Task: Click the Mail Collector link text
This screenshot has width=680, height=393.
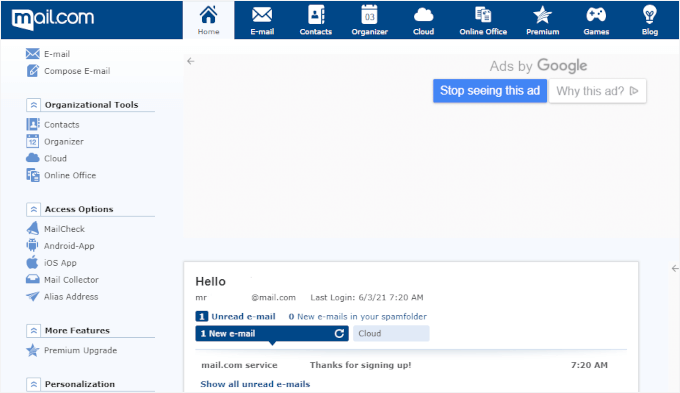Action: (71, 279)
